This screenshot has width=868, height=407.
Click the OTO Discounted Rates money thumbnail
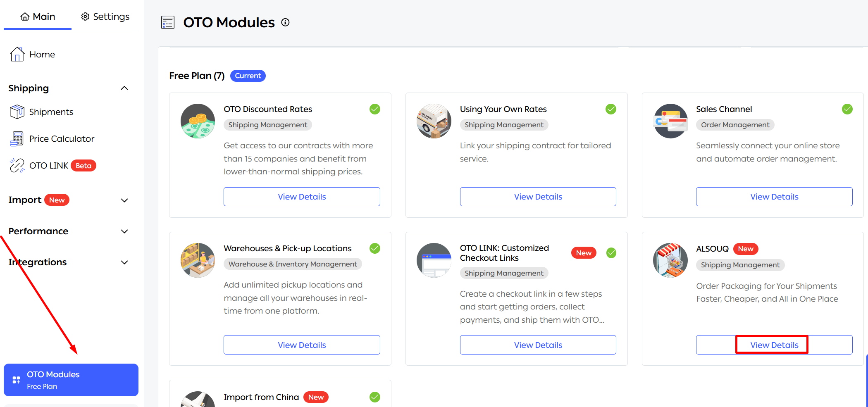coord(198,121)
